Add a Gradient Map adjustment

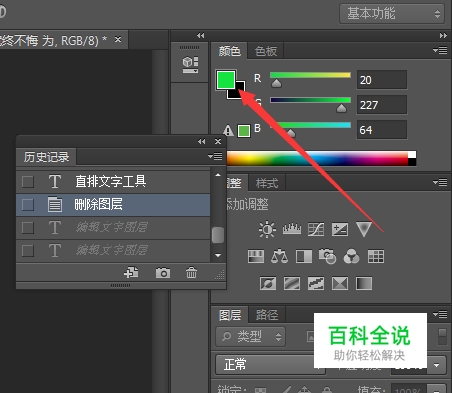point(364,284)
